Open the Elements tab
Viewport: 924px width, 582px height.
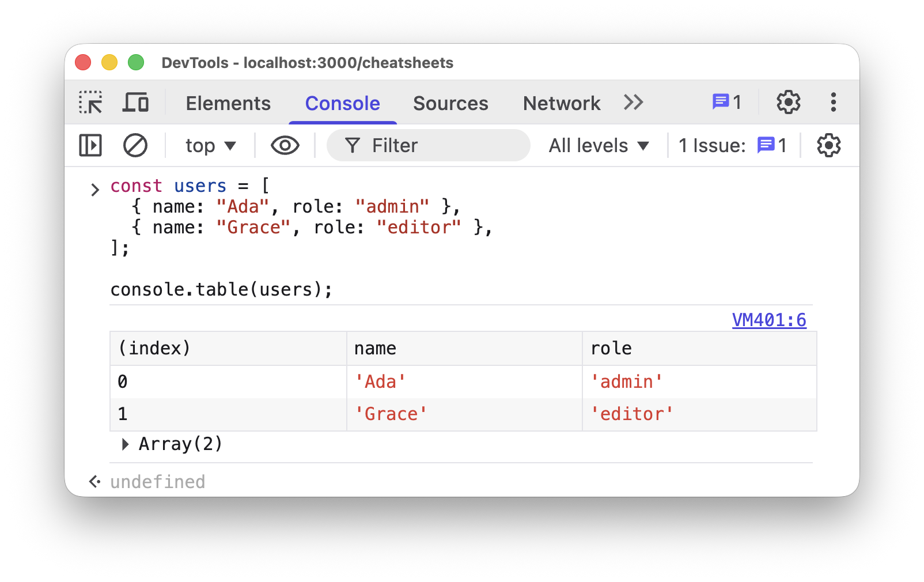[228, 103]
